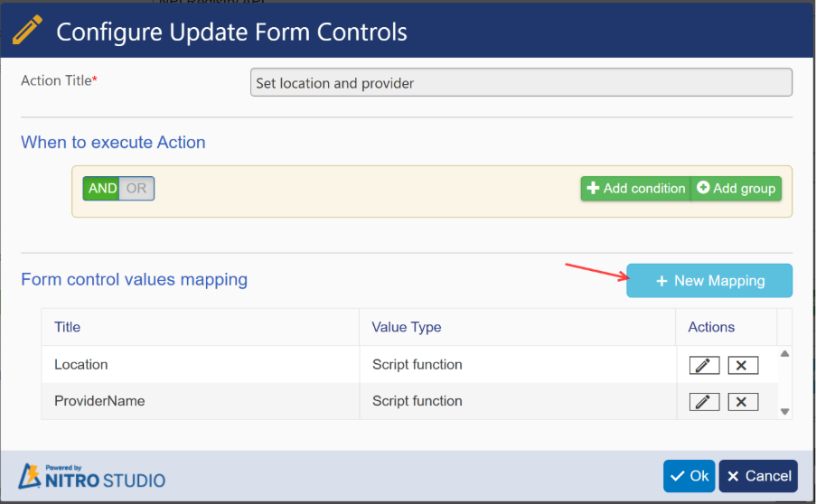Confirm dialog with Ok button

tap(689, 476)
